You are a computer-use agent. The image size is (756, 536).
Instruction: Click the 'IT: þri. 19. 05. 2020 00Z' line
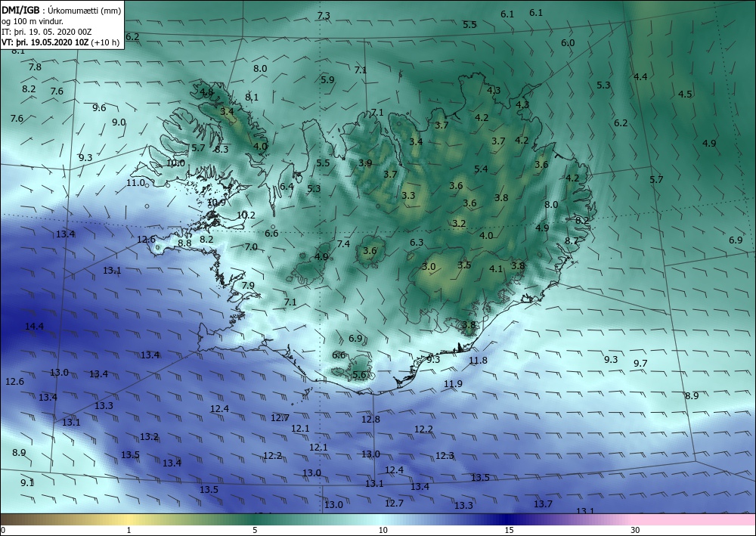pyautogui.click(x=46, y=31)
